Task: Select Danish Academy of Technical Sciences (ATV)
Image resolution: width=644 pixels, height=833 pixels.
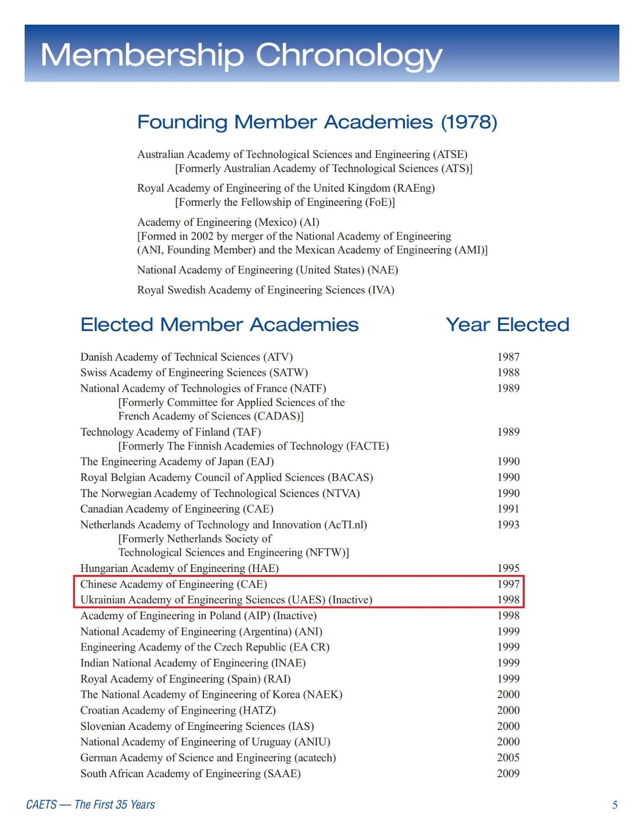Action: click(187, 357)
